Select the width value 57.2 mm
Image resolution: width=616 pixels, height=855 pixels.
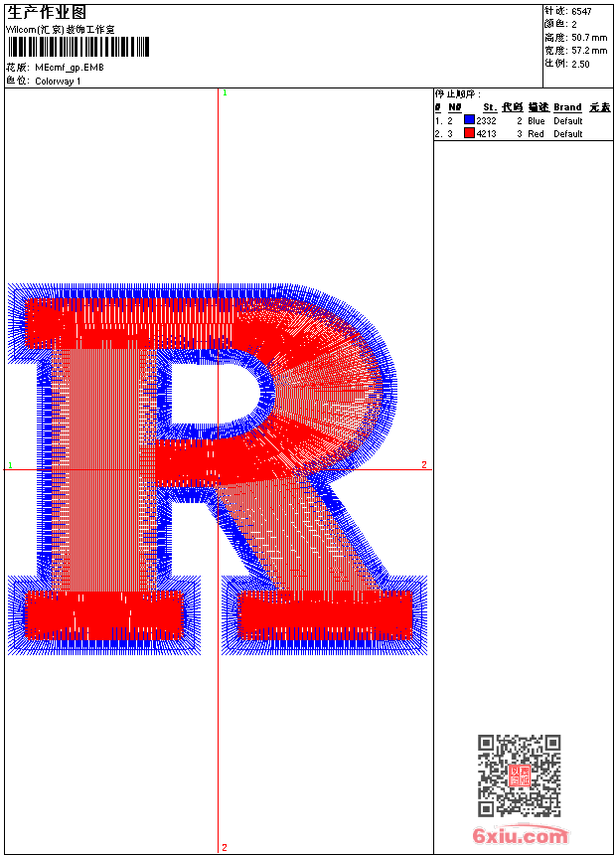point(589,51)
